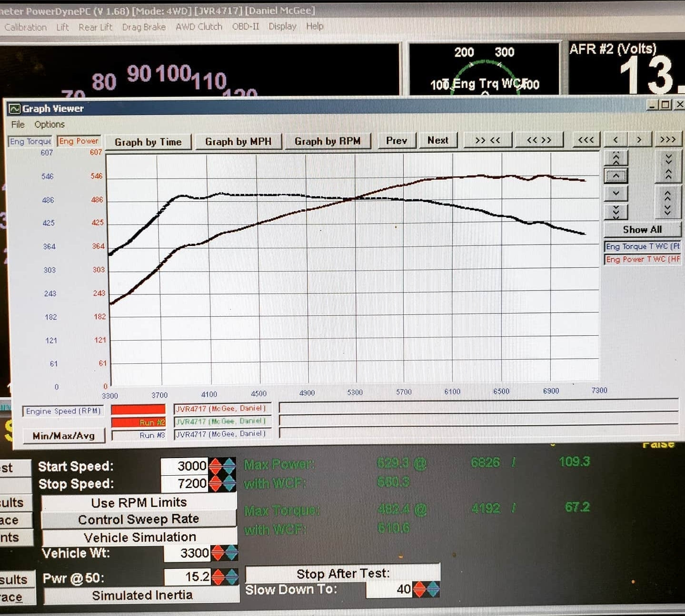Toggle Control Sweep Rate option
The width and height of the screenshot is (685, 616).
click(x=138, y=519)
